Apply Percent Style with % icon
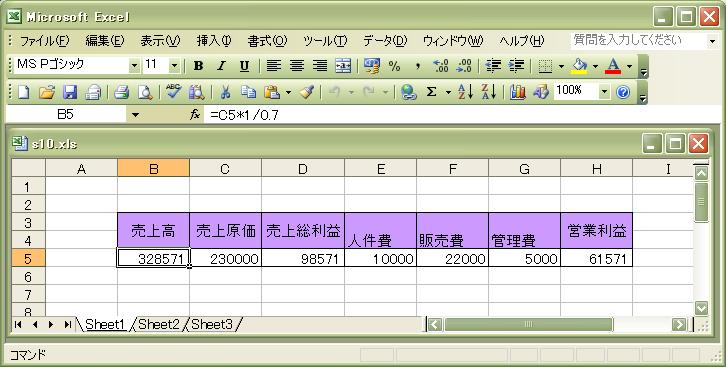This screenshot has height=367, width=726. click(x=394, y=66)
